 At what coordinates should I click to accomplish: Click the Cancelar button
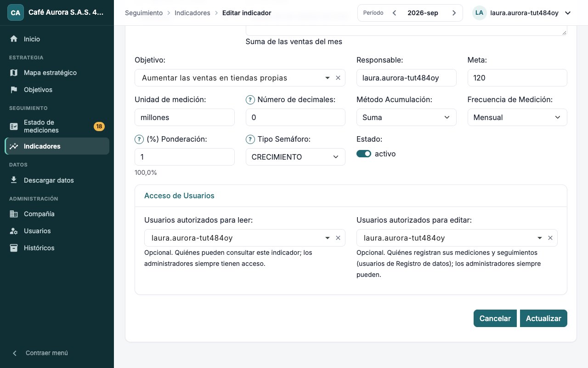495,318
